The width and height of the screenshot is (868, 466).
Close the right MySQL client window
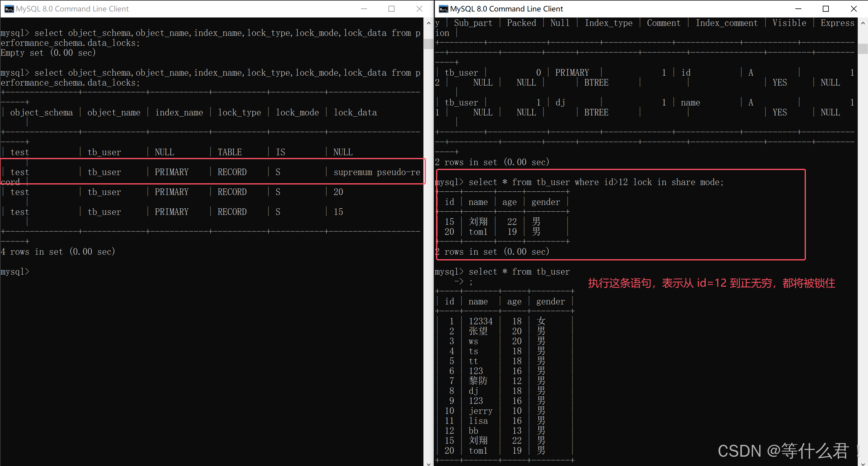point(854,9)
